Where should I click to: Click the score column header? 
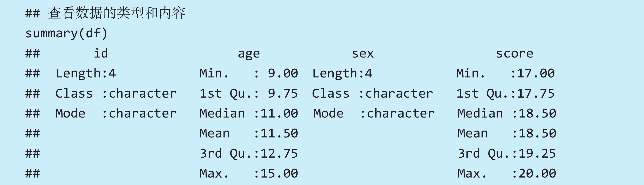pos(514,53)
